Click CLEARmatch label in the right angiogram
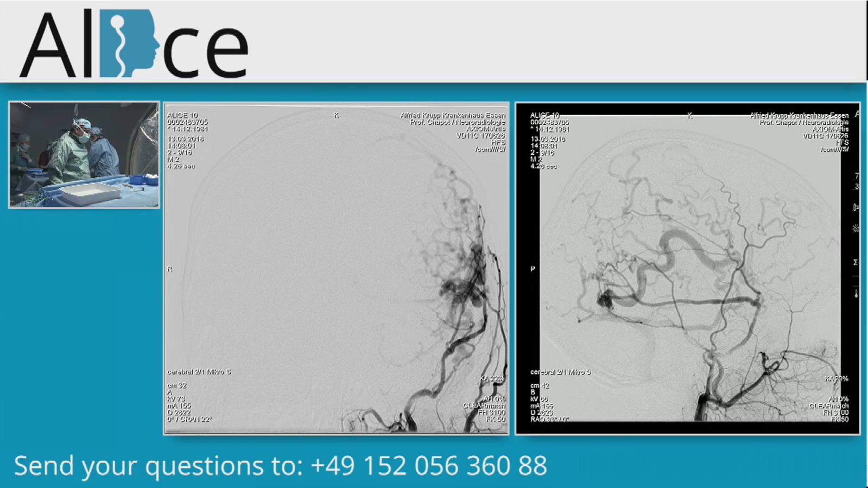 coord(828,405)
